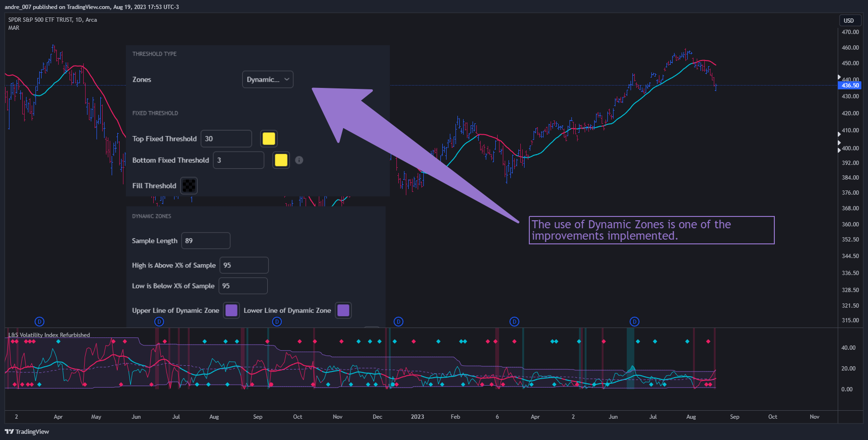Click the Dynamic Zones annotation text box
The height and width of the screenshot is (440, 868).
pyautogui.click(x=651, y=230)
